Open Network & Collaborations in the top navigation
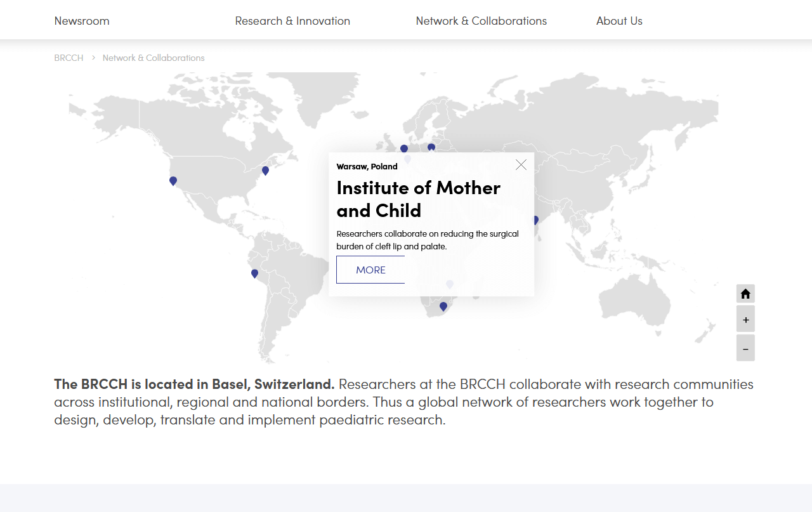Image resolution: width=812 pixels, height=512 pixels. pyautogui.click(x=481, y=21)
